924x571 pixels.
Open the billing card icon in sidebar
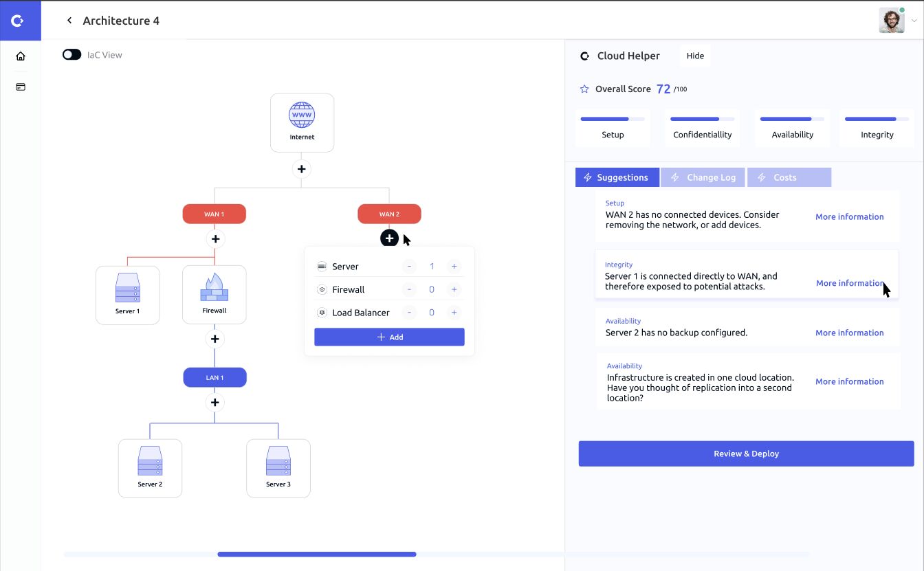click(21, 87)
